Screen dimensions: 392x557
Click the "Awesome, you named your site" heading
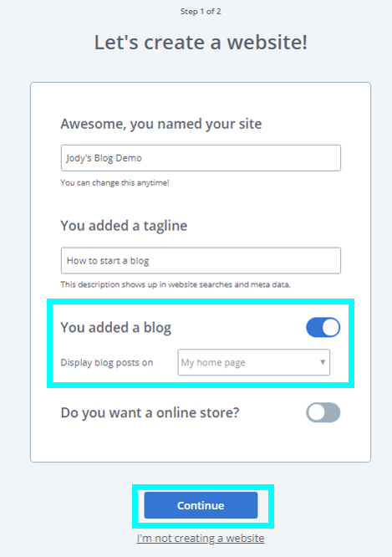click(x=161, y=124)
